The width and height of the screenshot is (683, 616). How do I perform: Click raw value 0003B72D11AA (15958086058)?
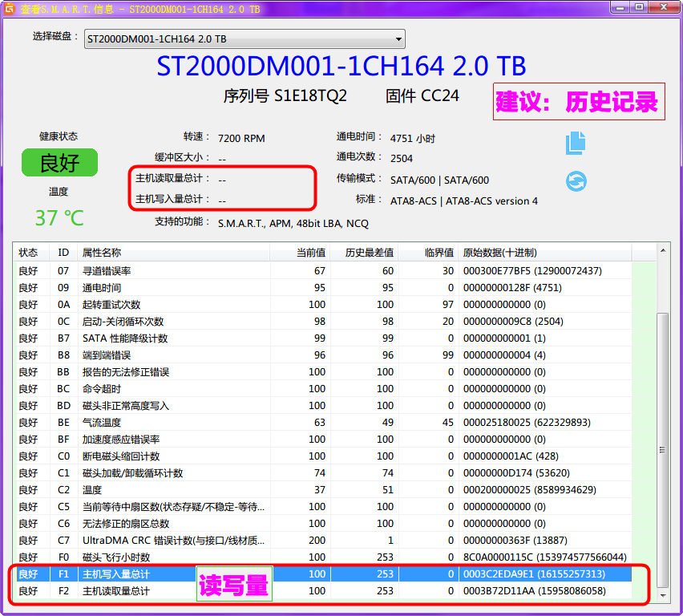point(535,591)
